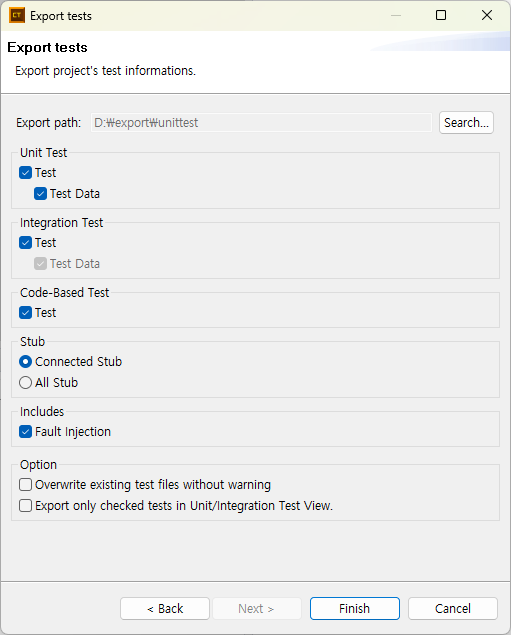
Task: Uncheck the Unit Test 'Test' checkbox
Action: [x=26, y=173]
